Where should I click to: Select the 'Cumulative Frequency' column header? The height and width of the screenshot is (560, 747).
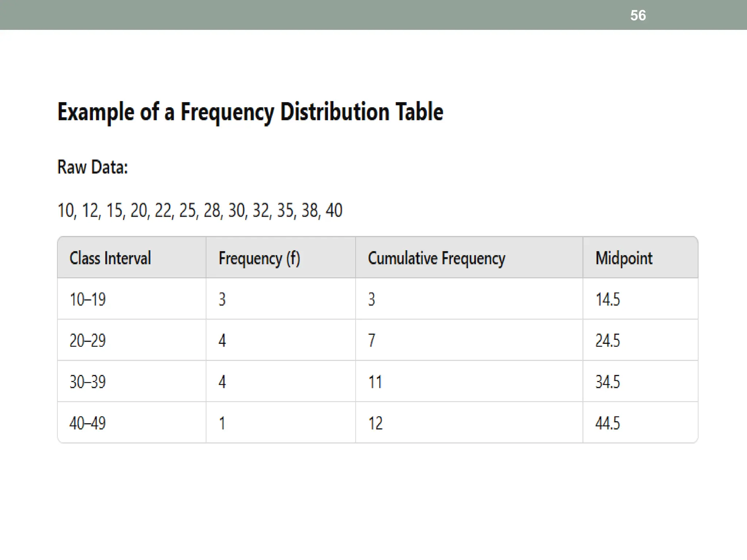point(436,258)
